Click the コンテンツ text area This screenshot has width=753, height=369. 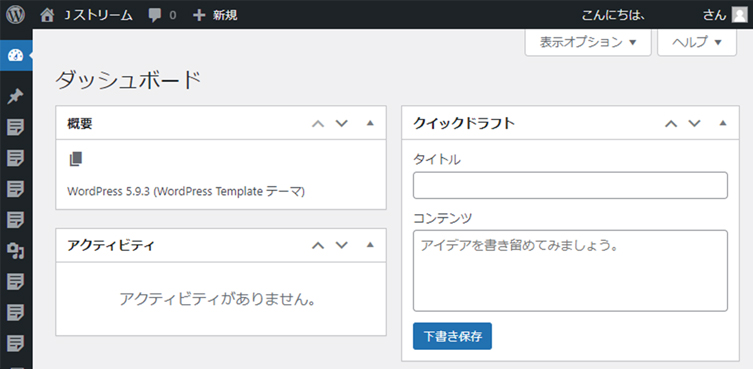(570, 271)
